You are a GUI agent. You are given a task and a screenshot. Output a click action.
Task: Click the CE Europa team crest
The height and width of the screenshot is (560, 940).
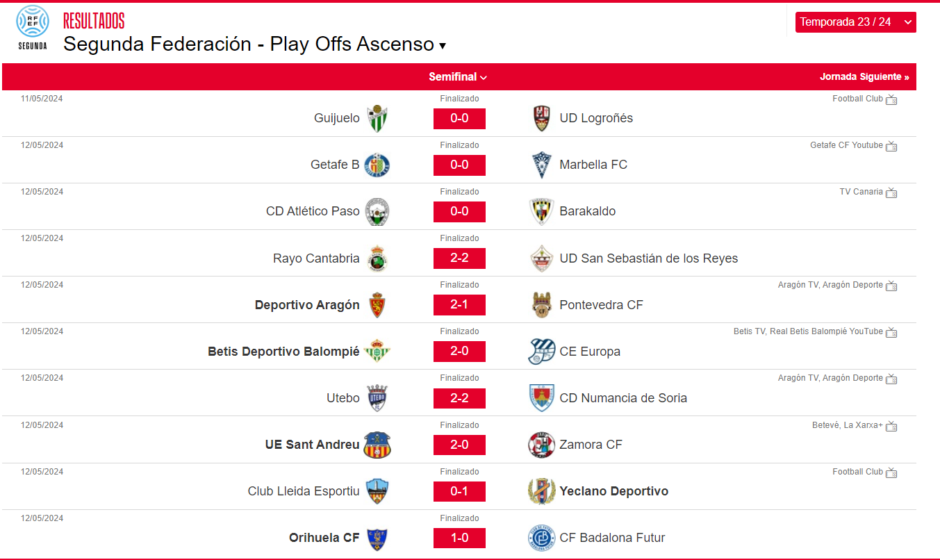541,352
